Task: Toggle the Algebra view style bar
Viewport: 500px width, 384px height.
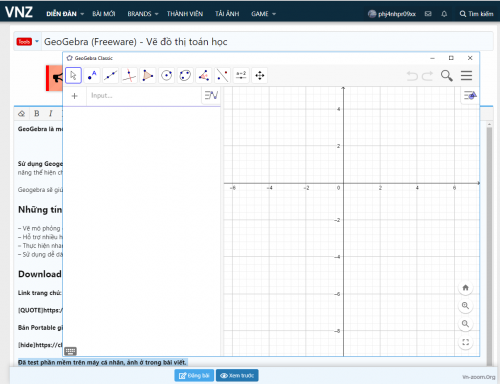Action: point(211,96)
